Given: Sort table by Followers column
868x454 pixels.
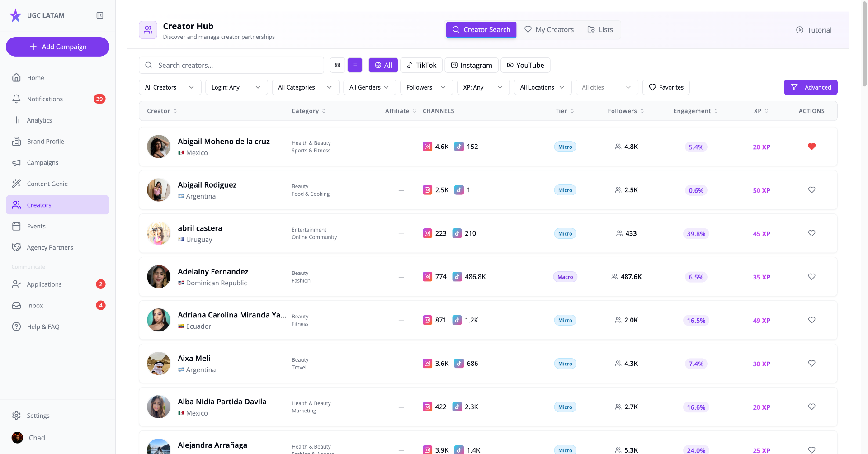Looking at the screenshot, I should pos(626,111).
